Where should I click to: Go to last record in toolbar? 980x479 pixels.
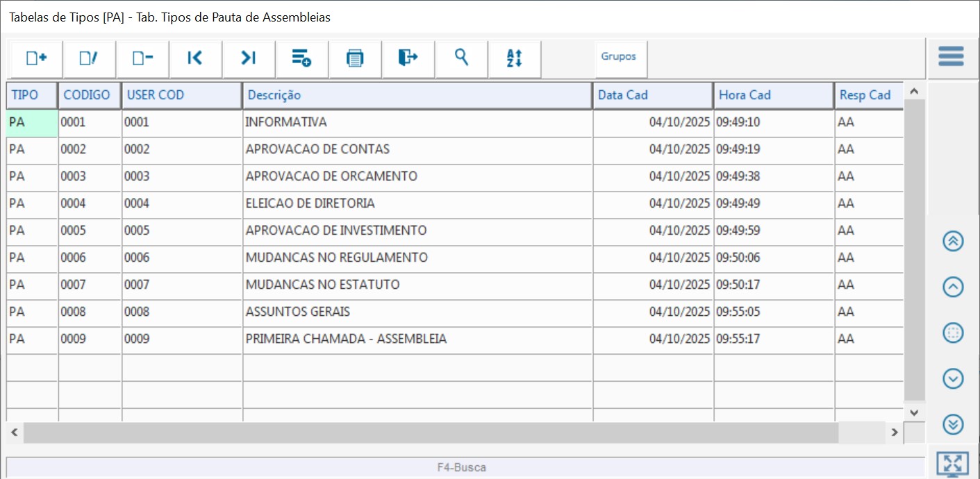click(x=249, y=58)
